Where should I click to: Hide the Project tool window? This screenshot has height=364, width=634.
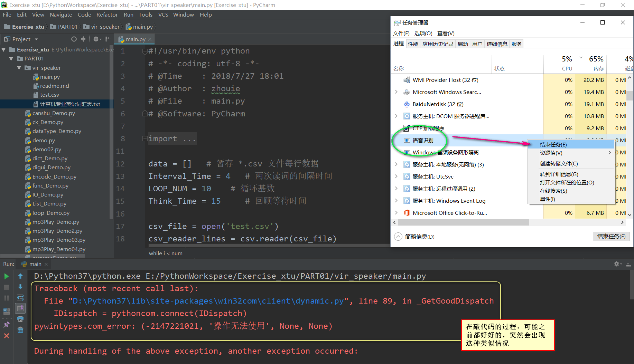(108, 39)
